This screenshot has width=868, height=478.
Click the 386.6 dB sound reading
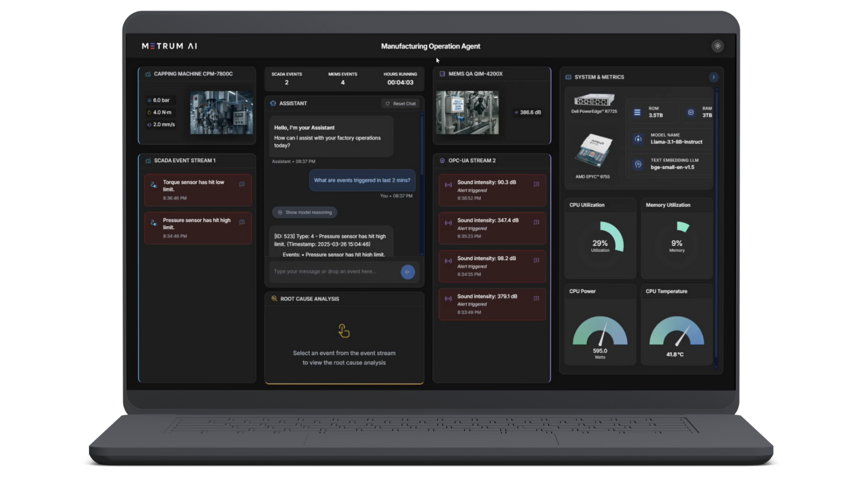point(528,112)
